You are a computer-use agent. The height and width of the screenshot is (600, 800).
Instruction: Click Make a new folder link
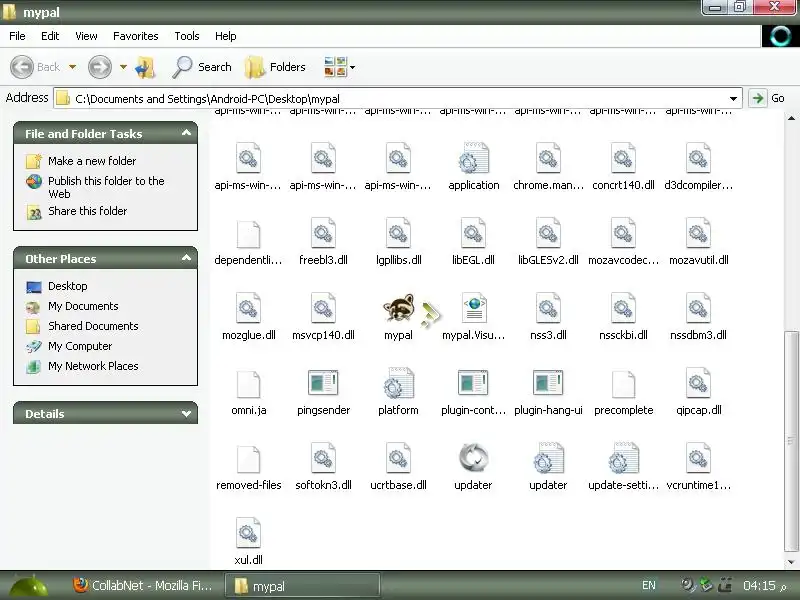tap(92, 161)
